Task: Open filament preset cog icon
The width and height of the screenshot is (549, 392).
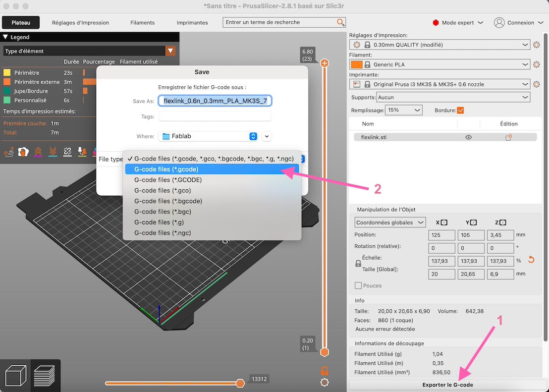Action: [536, 64]
